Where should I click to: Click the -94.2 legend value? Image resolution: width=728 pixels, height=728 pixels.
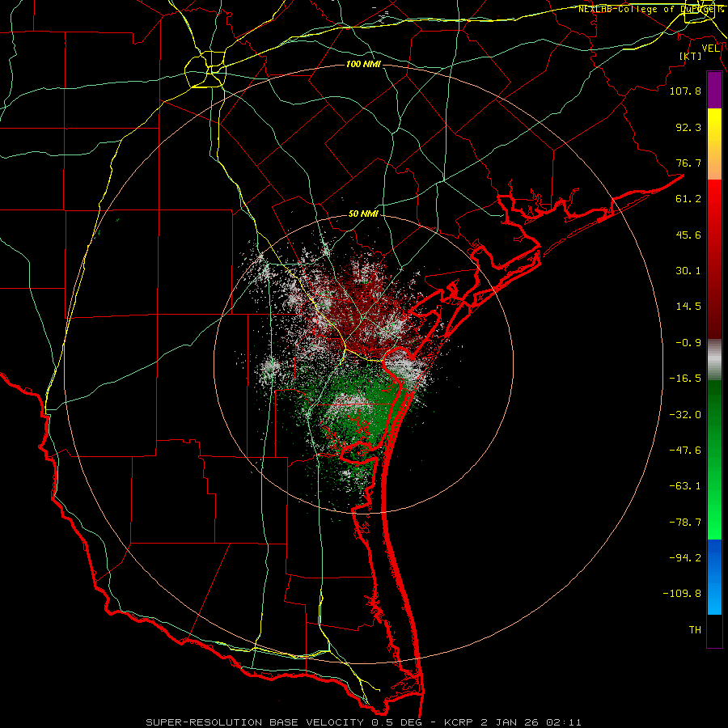[x=685, y=558]
